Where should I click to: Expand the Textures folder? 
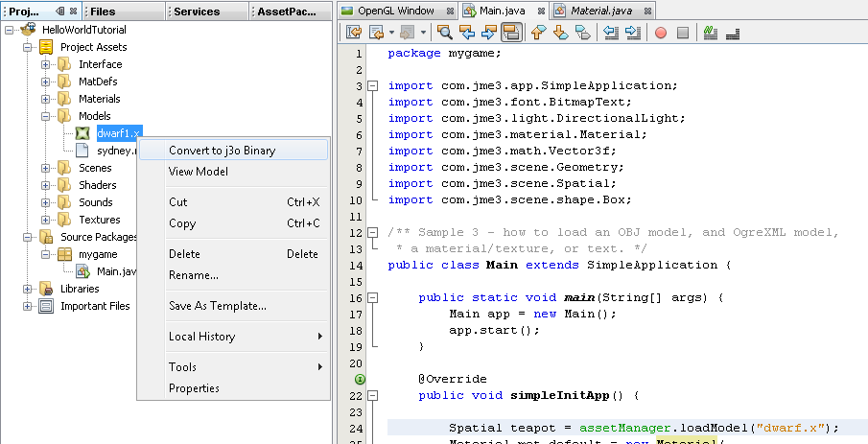tap(45, 220)
